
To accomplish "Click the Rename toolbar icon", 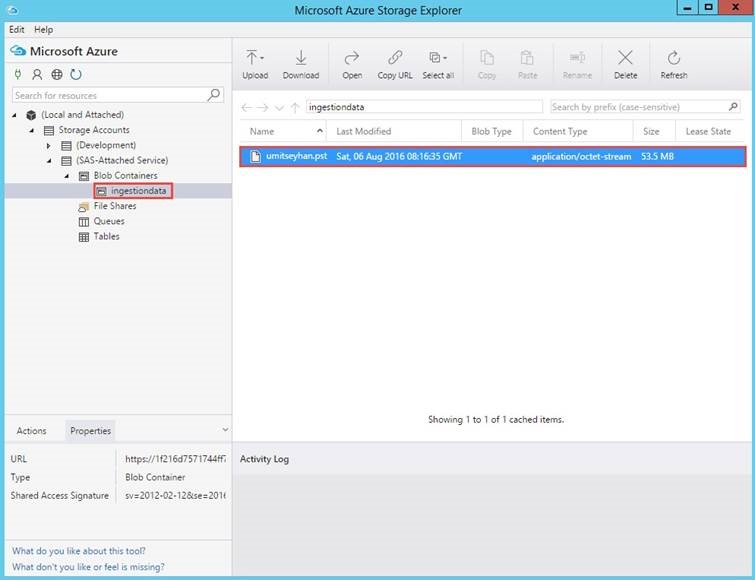I will pos(577,58).
